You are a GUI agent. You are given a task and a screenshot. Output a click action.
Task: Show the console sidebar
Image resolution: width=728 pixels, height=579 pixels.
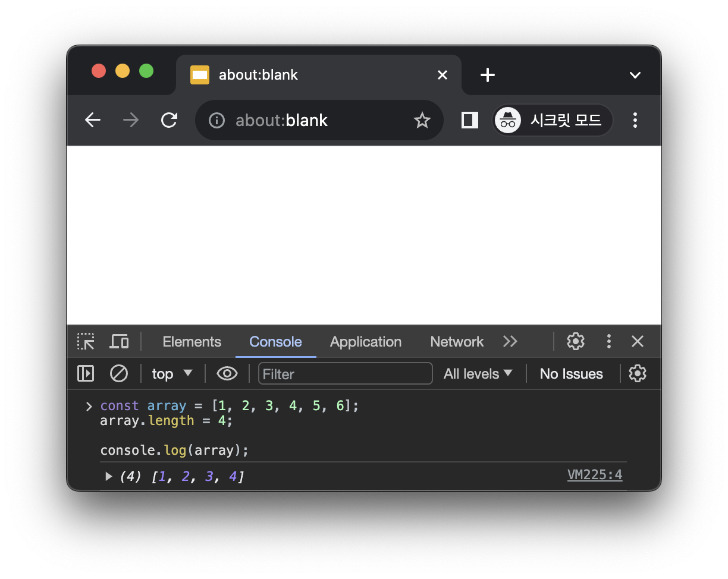point(86,373)
